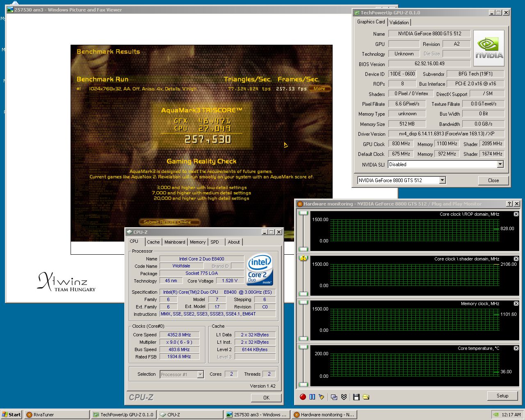This screenshot has height=420, width=525.
Task: Click the Core Speed 4352.8 MHz value in CPU-Z
Action: pos(179,335)
